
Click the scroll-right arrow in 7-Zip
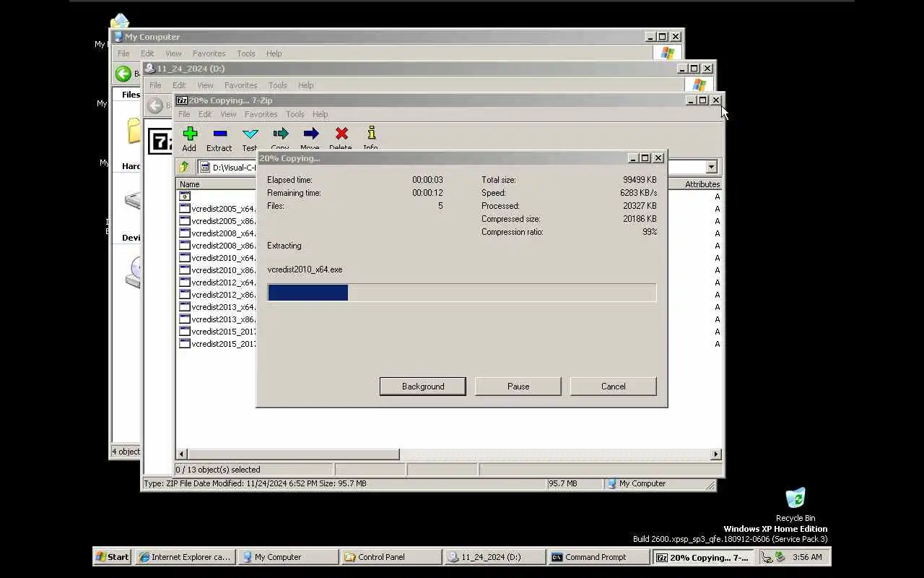click(715, 454)
